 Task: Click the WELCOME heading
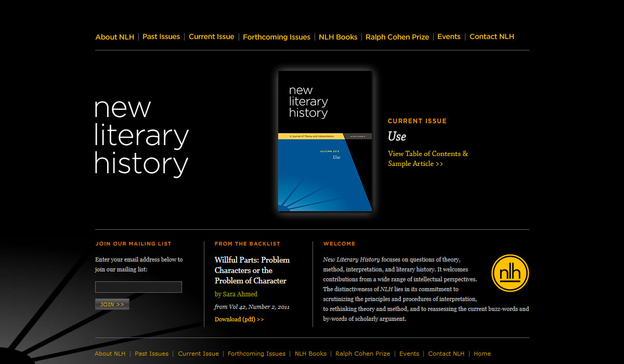(339, 244)
